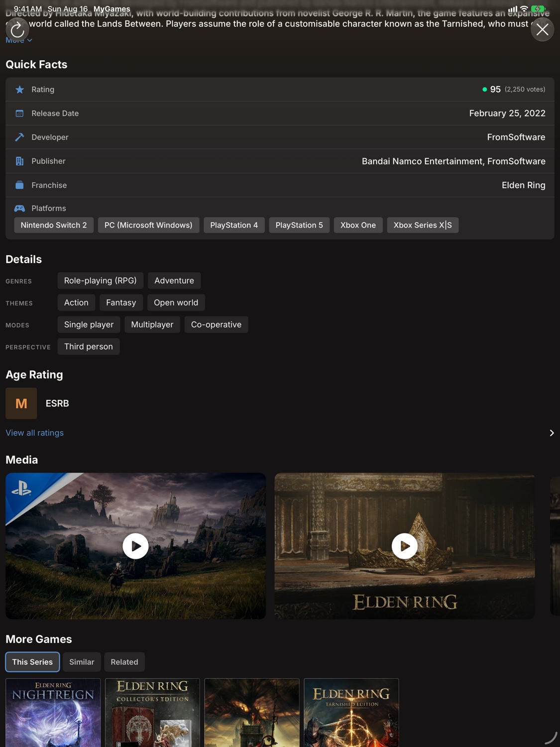The image size is (560, 747).
Task: Expand ratings with right chevron arrow
Action: [551, 433]
